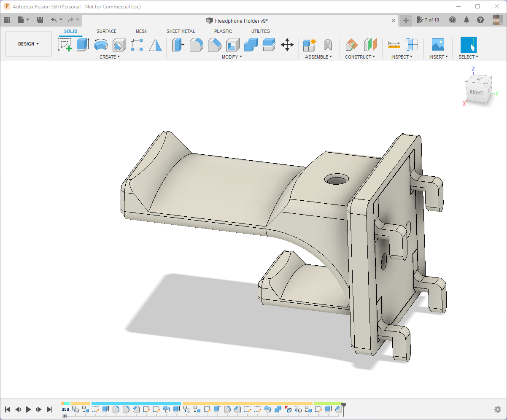The width and height of the screenshot is (507, 420).
Task: Open the Joint tool
Action: pyautogui.click(x=328, y=44)
